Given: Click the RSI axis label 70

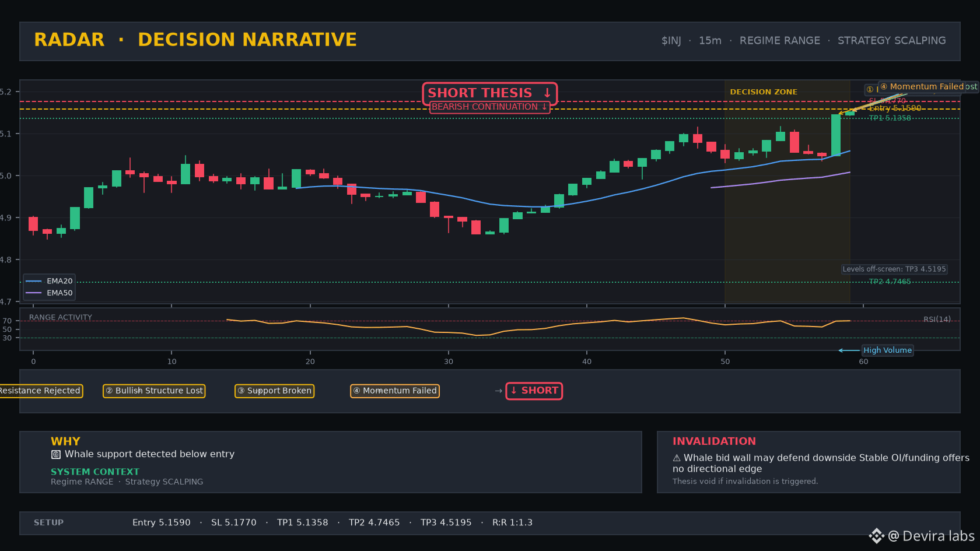Looking at the screenshot, I should coord(7,321).
